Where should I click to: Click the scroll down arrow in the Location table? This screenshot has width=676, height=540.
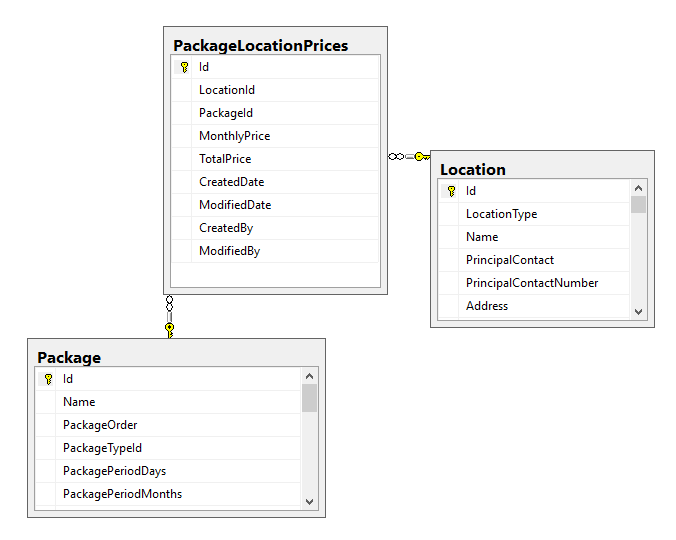638,311
